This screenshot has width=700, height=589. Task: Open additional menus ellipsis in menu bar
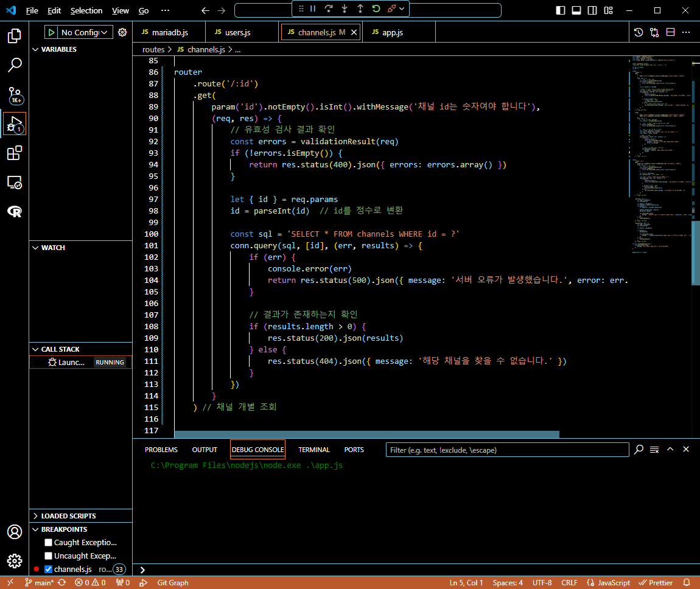165,10
